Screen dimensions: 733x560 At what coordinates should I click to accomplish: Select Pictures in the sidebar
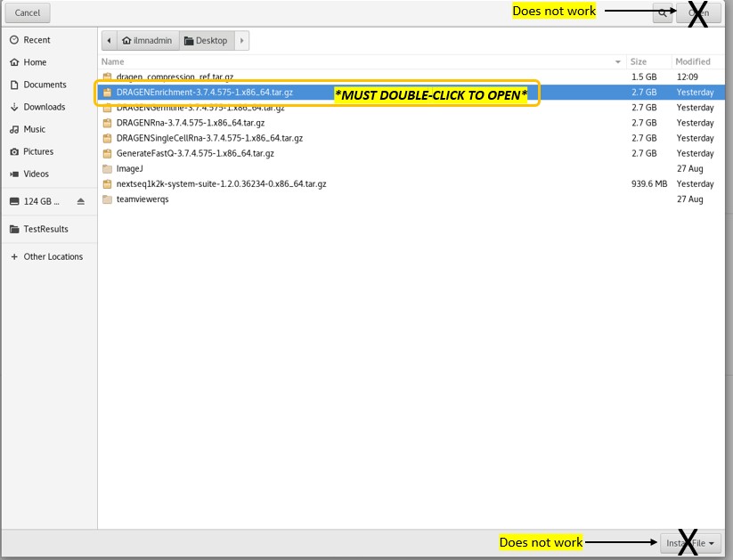click(38, 151)
